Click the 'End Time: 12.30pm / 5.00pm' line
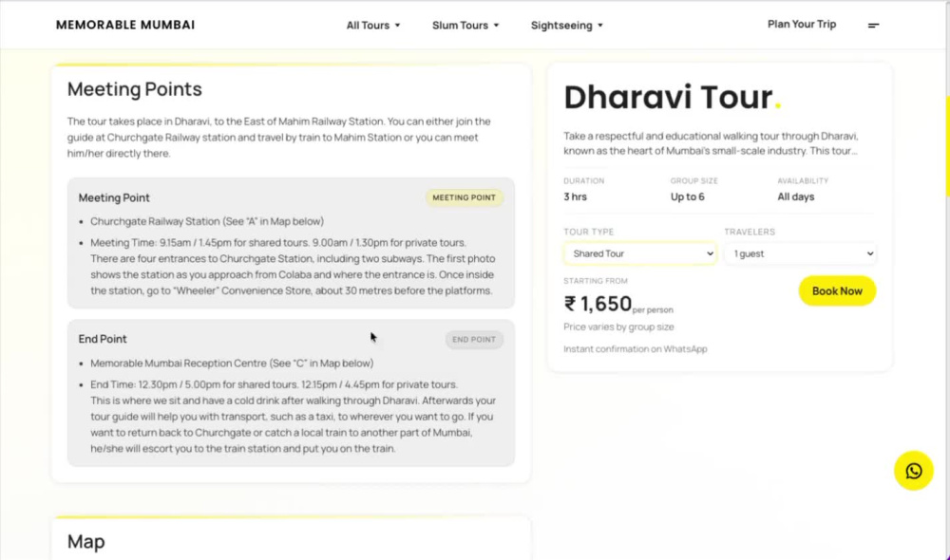Viewport: 950px width, 560px height. (274, 384)
